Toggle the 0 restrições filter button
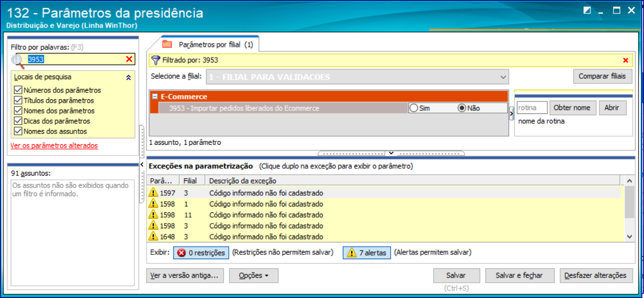The height and width of the screenshot is (298, 644). tap(201, 253)
